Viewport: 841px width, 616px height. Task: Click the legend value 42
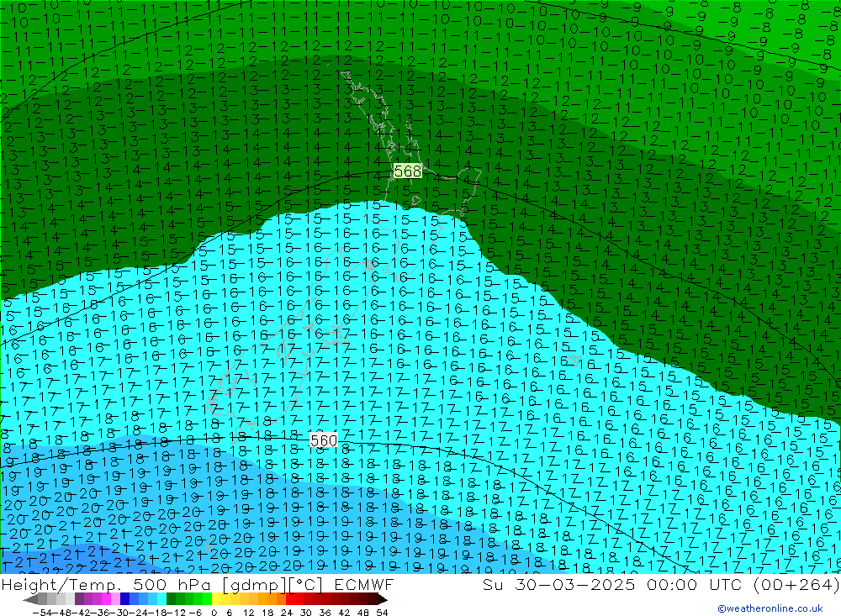click(344, 613)
